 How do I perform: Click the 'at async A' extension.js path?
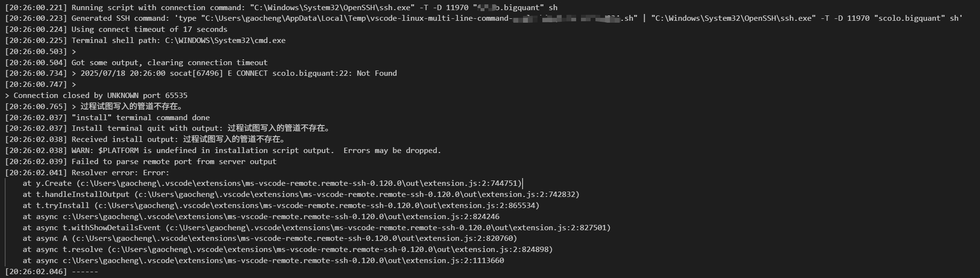pos(294,238)
